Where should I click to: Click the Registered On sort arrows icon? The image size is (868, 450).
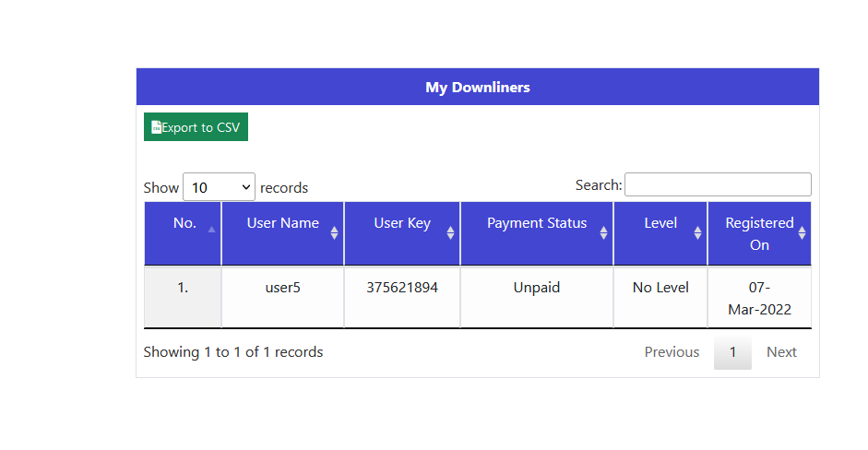tap(802, 233)
